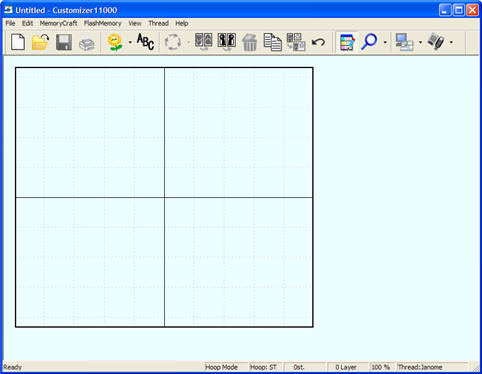
Task: Maximize the Customizer 11000 window
Action: [x=459, y=10]
